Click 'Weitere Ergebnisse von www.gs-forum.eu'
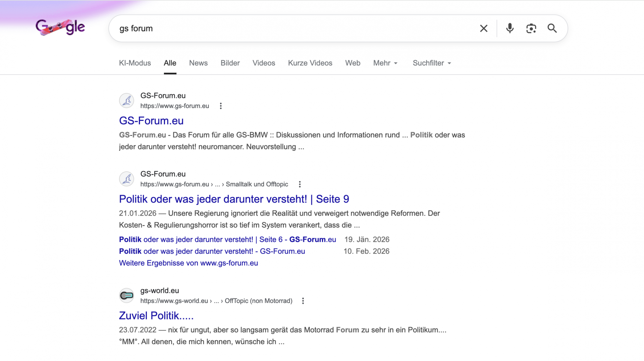The image size is (644, 361). [x=188, y=263]
